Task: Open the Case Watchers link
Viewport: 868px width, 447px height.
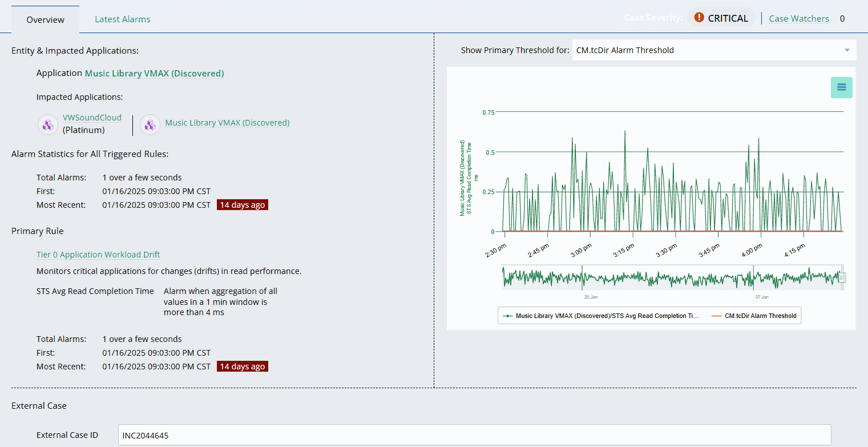Action: pyautogui.click(x=799, y=19)
